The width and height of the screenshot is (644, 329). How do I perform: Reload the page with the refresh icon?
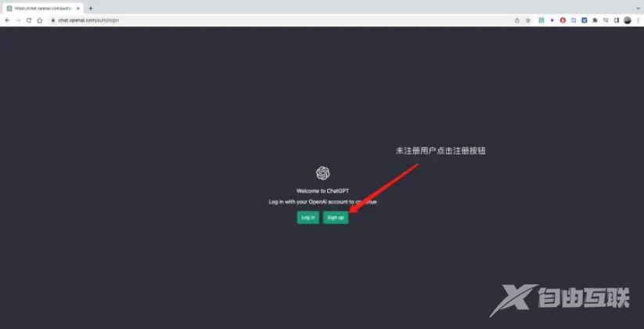[29, 20]
